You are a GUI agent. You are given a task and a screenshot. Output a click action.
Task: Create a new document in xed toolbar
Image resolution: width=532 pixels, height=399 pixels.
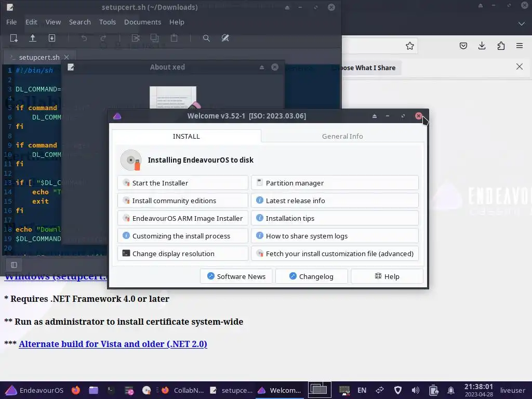click(14, 38)
